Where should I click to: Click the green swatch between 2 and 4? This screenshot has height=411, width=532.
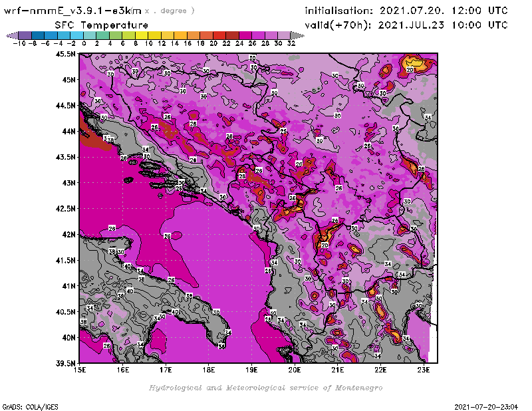[103, 35]
